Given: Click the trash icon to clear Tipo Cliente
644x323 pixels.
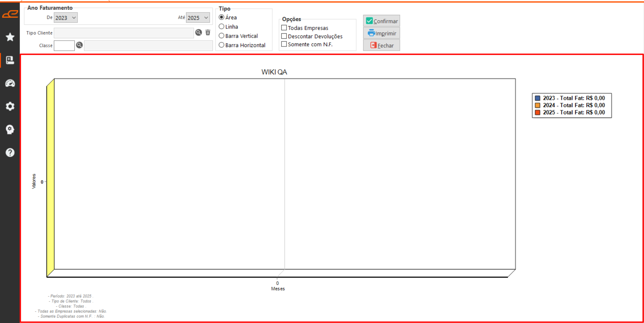Looking at the screenshot, I should tap(208, 33).
